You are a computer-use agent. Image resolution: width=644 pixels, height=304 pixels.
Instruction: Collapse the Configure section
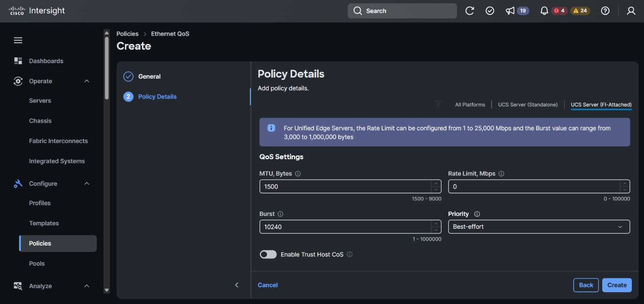point(87,184)
